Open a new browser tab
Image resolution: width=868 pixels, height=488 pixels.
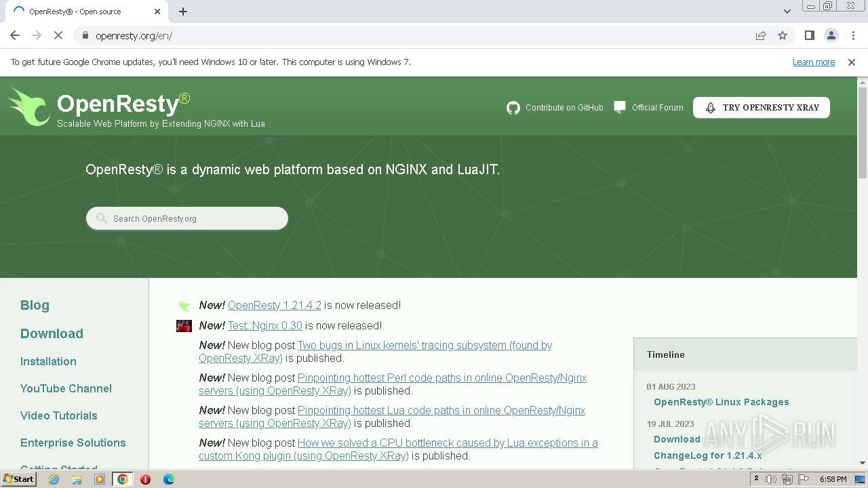tap(183, 12)
